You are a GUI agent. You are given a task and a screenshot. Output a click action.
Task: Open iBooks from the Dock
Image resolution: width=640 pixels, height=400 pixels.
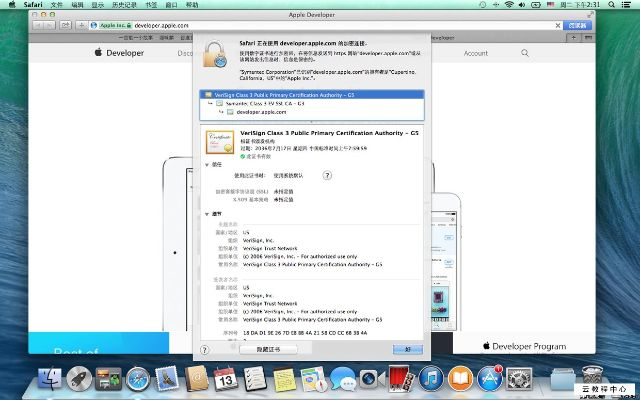(460, 378)
